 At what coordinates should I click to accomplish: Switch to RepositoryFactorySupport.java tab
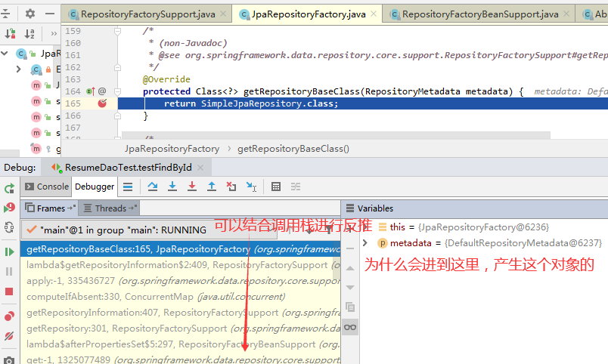coord(147,14)
